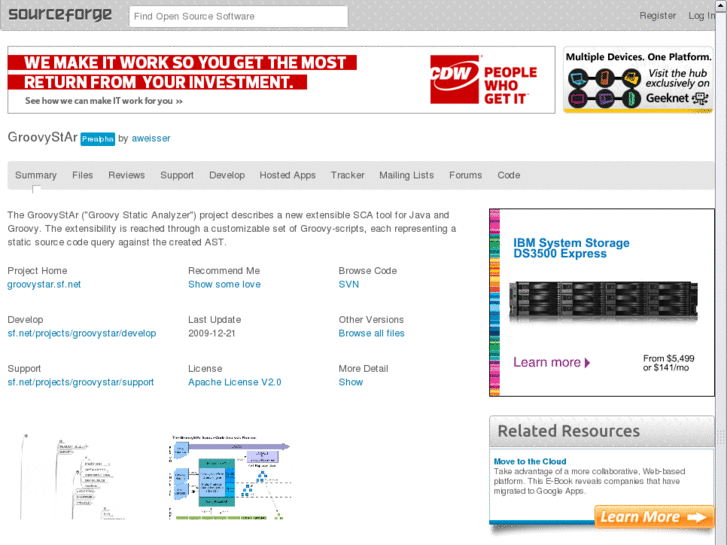This screenshot has height=545, width=727.
Task: Click the Prealpha status badge
Action: [97, 139]
